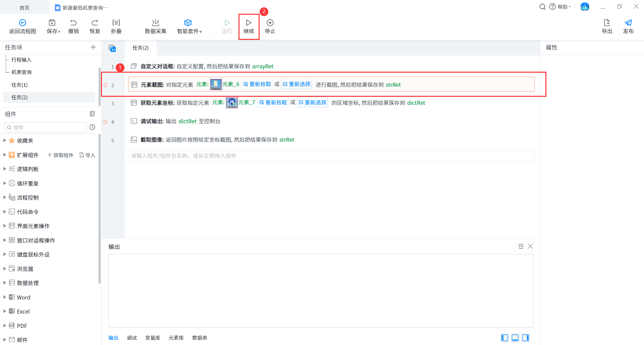The image size is (644, 345).
Task: Click the 撤销 undo icon
Action: 73,23
